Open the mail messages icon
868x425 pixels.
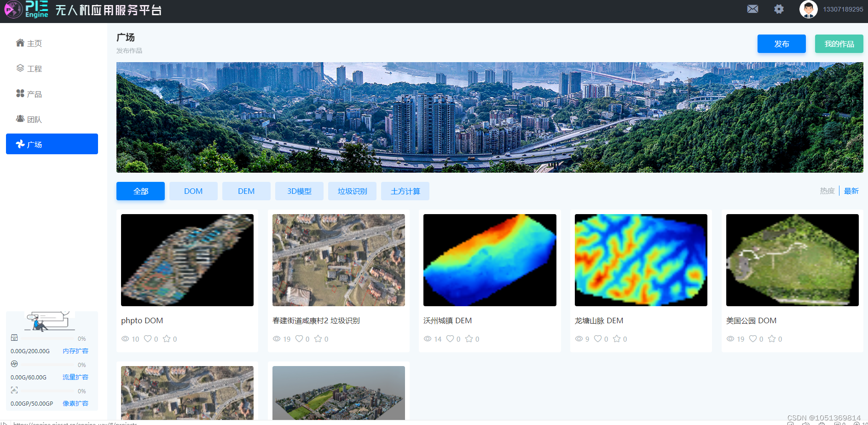[x=752, y=9]
